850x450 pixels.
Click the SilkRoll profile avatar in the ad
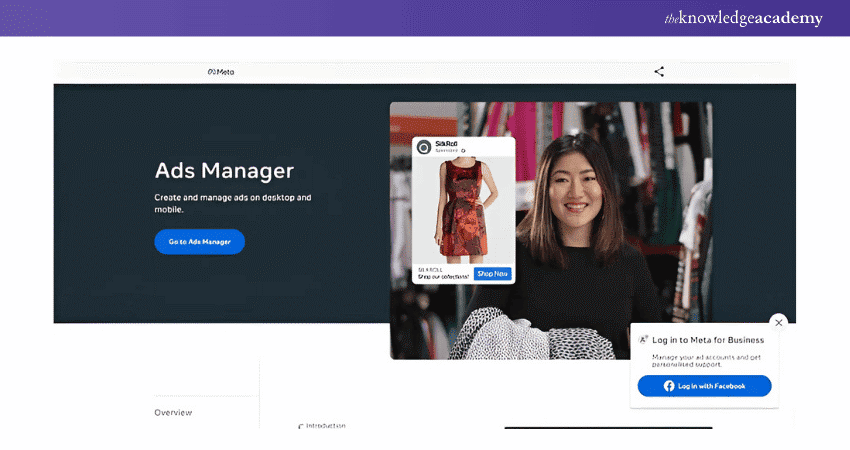pos(424,148)
